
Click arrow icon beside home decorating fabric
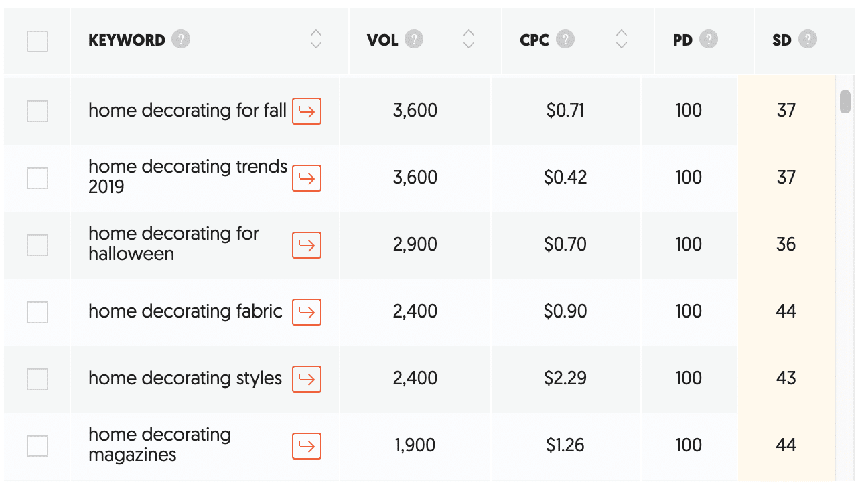(x=307, y=312)
